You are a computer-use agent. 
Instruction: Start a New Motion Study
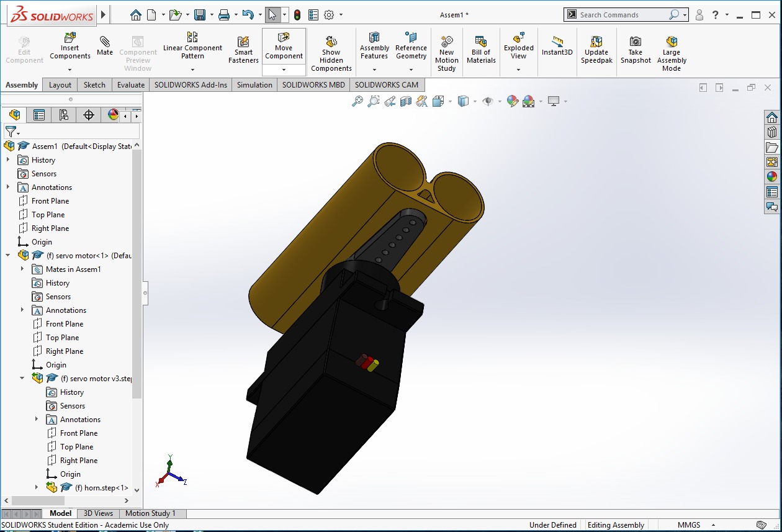pyautogui.click(x=447, y=54)
